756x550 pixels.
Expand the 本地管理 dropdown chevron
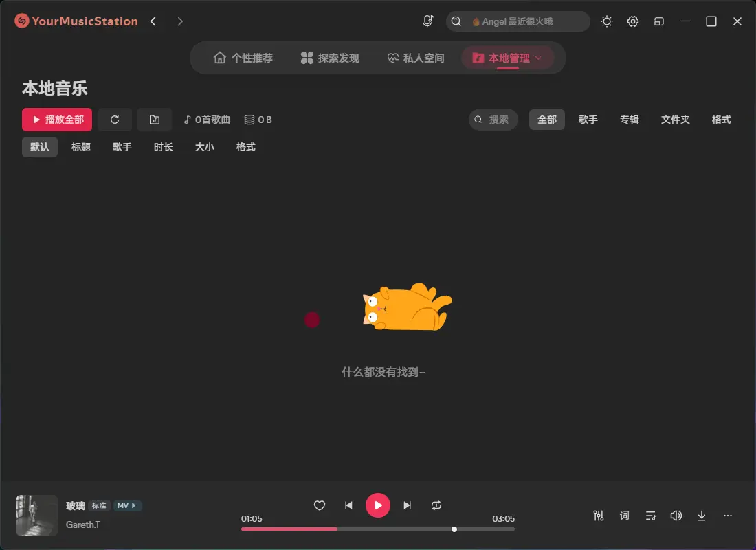(539, 58)
